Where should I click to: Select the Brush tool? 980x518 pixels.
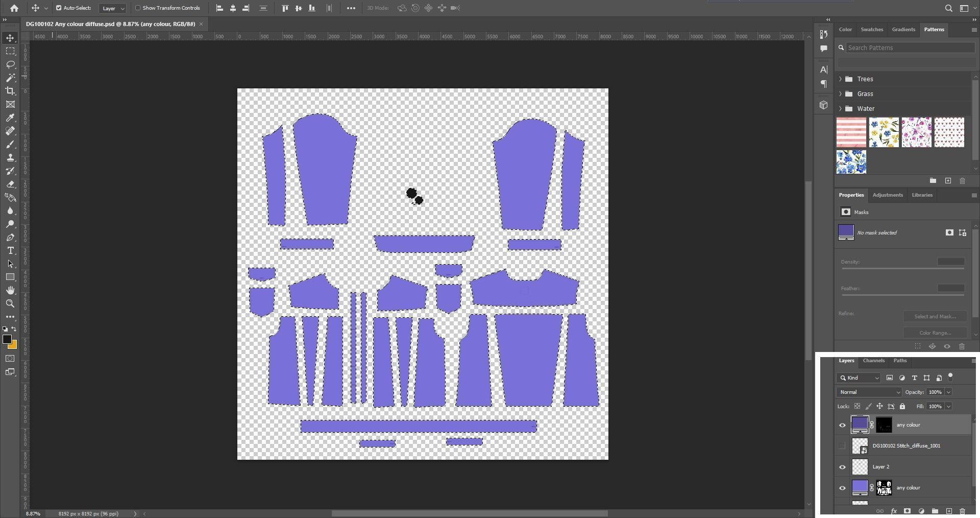pyautogui.click(x=10, y=144)
